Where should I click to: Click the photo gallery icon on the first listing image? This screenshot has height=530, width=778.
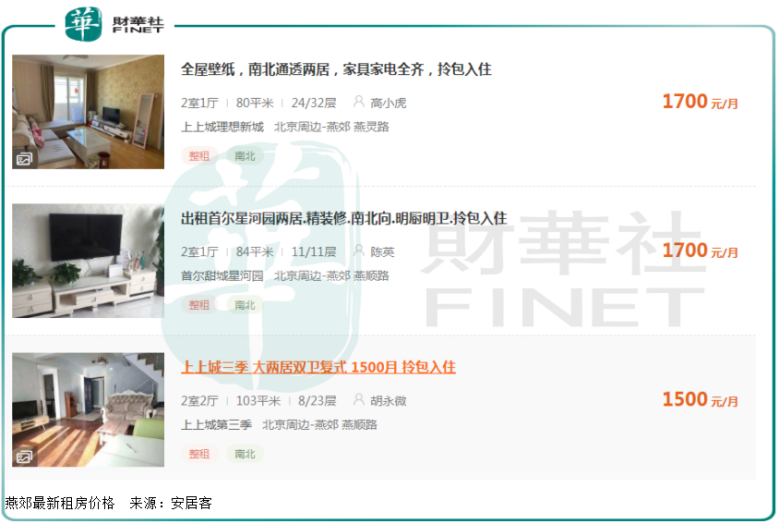(x=24, y=159)
